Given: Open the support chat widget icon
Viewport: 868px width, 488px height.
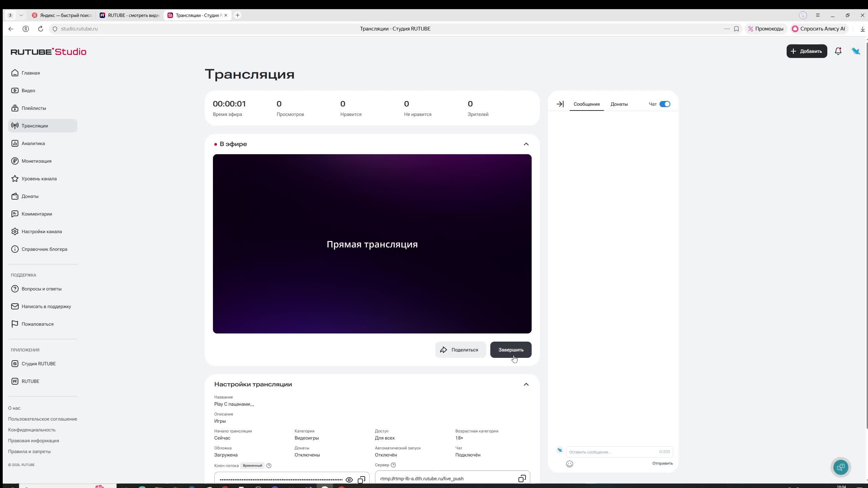Looking at the screenshot, I should pos(841,467).
